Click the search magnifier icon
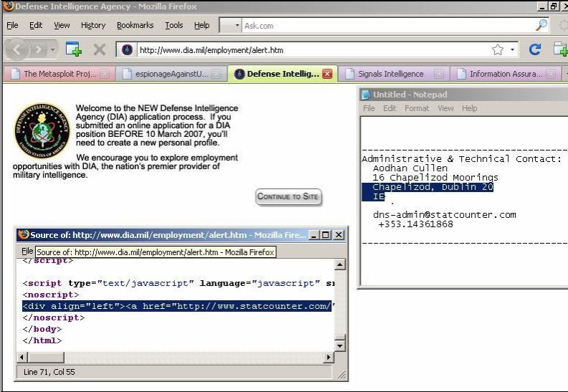 pos(542,25)
